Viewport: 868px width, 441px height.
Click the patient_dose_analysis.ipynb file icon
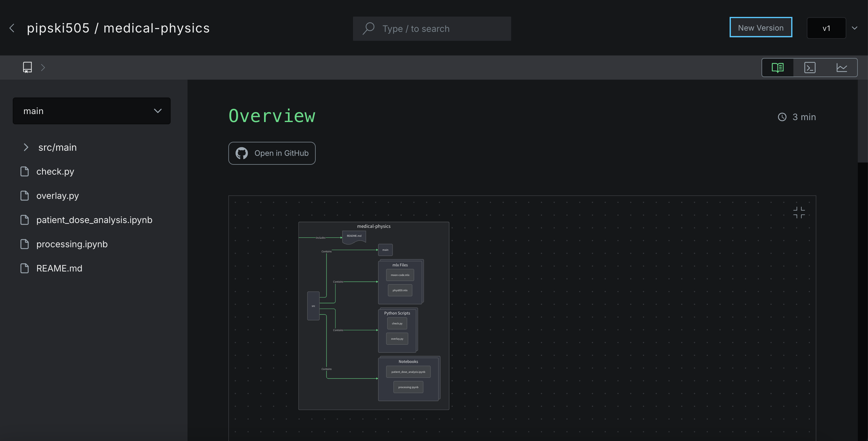click(x=25, y=220)
